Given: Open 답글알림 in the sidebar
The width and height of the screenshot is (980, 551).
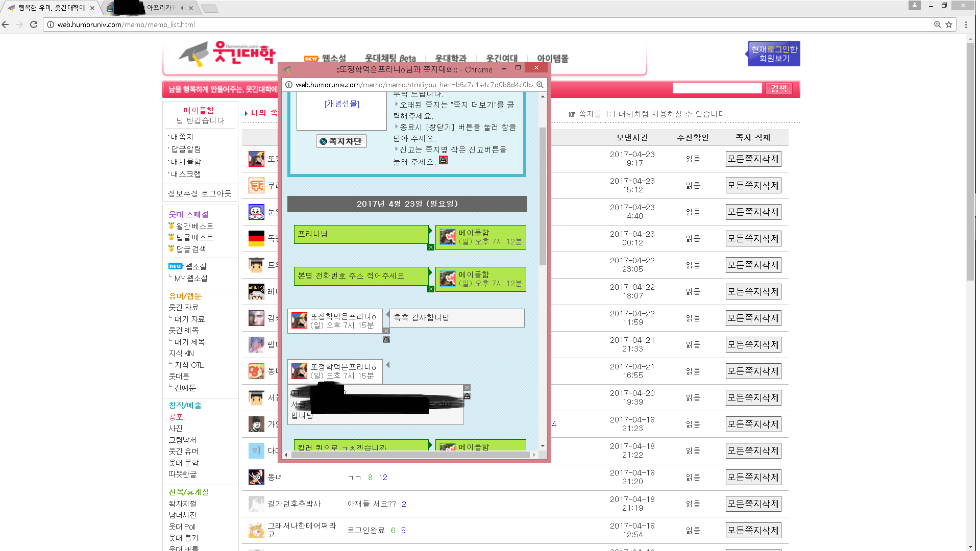Looking at the screenshot, I should coord(186,149).
